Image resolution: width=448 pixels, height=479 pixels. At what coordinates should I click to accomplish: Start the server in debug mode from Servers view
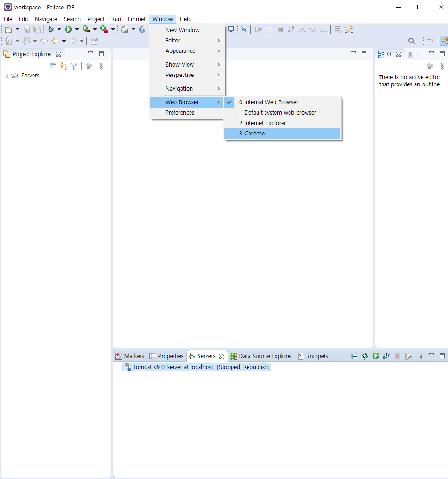click(365, 356)
